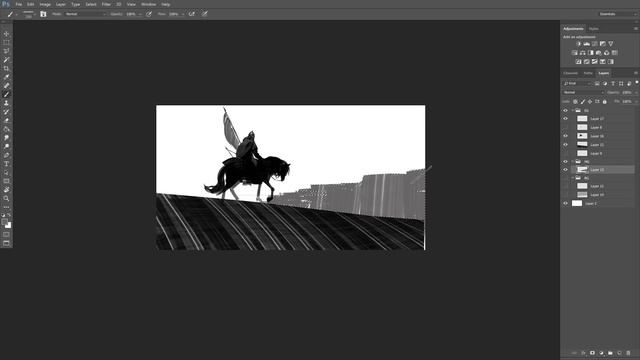
Task: Add an Invert adjustment
Action: [578, 62]
